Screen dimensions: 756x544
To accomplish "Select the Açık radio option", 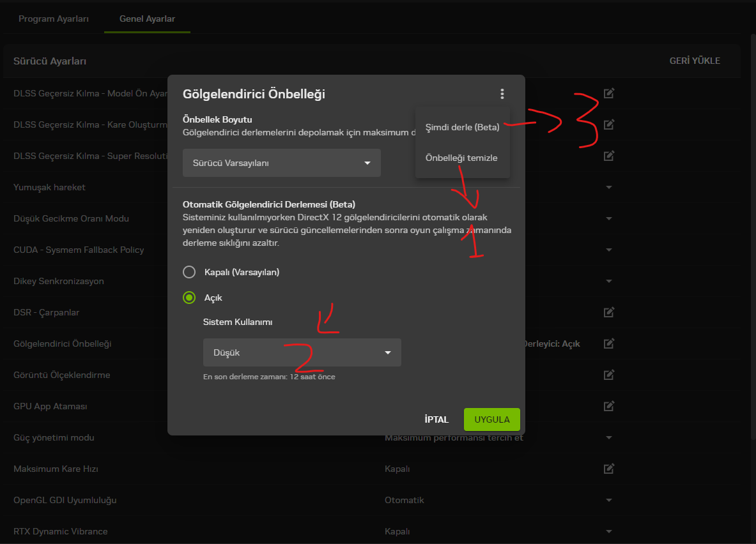I will pos(189,298).
